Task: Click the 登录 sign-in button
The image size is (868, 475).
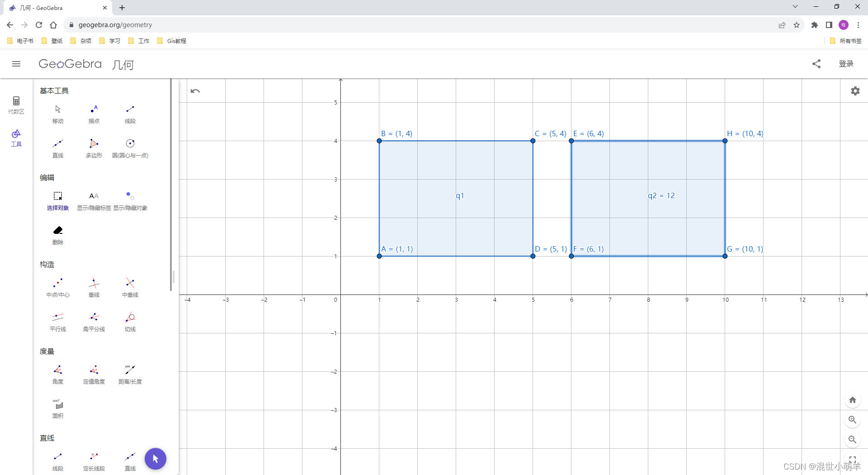Action: pos(846,64)
